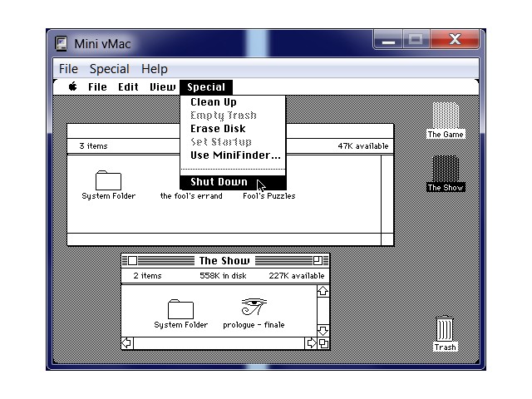Click the scroll up arrow in The Show

point(323,291)
